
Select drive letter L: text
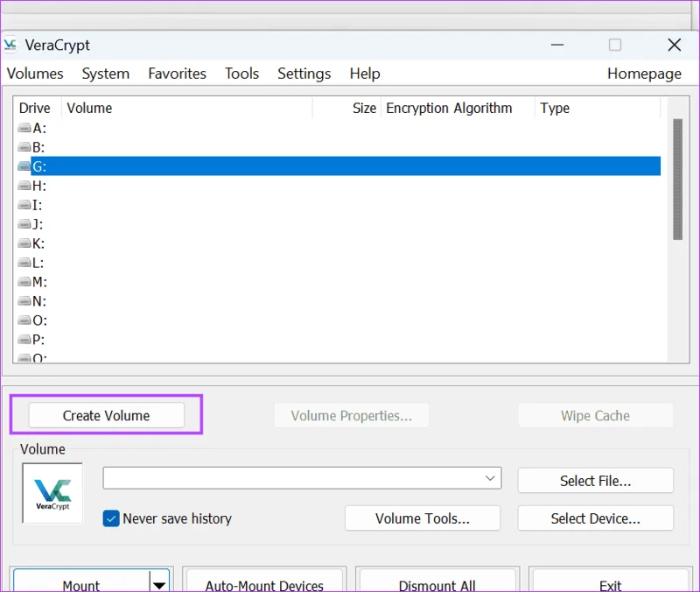pos(38,263)
